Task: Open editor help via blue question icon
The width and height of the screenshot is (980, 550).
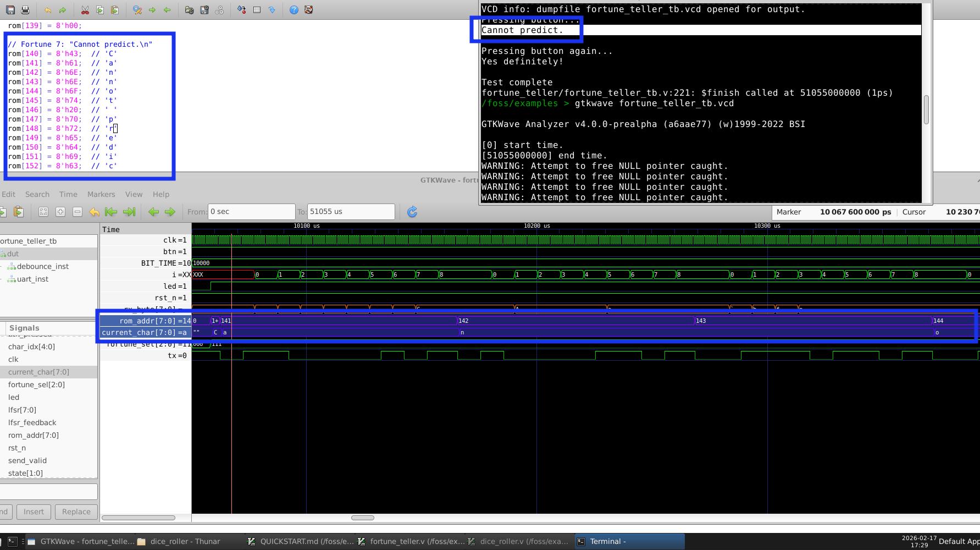Action: tap(294, 10)
